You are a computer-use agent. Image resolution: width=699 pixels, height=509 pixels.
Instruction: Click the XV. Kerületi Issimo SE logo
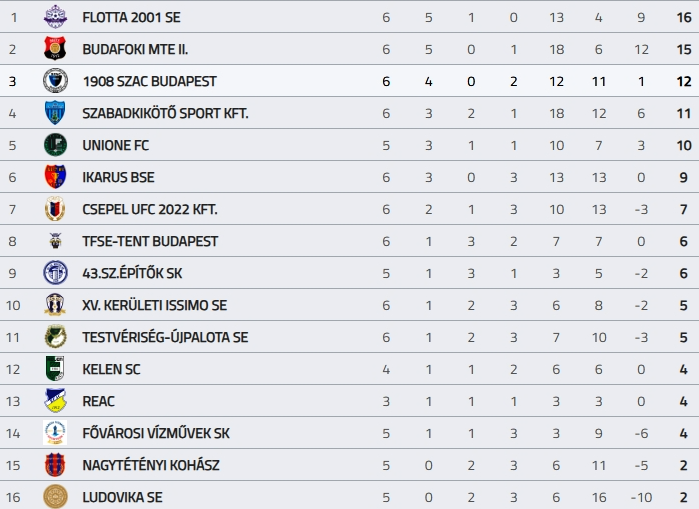pos(55,305)
